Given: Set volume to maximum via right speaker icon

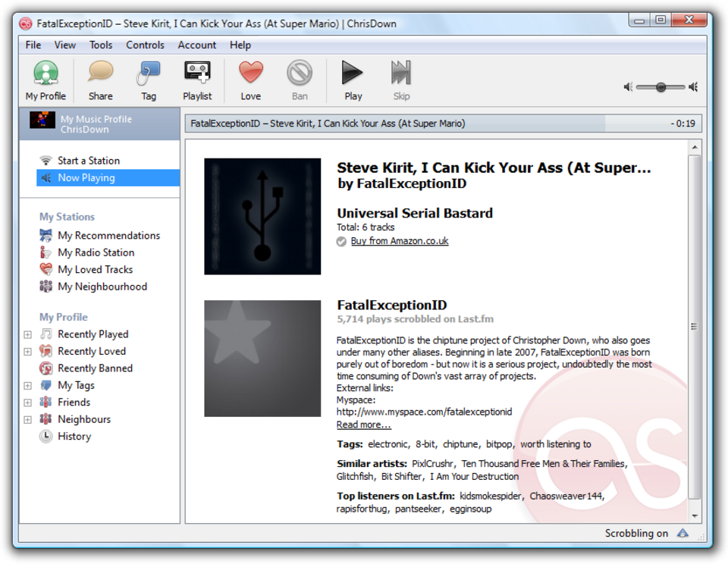Looking at the screenshot, I should pos(694,87).
